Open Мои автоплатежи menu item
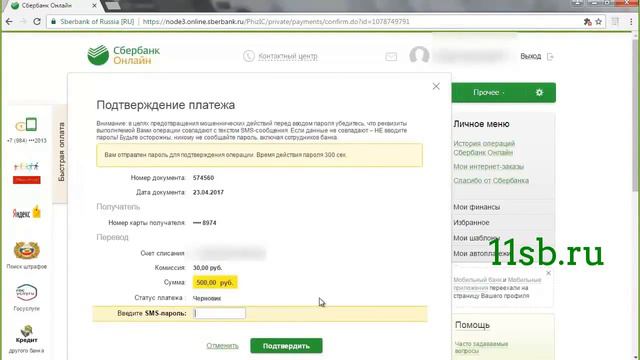This screenshot has width=640, height=360. tap(481, 253)
